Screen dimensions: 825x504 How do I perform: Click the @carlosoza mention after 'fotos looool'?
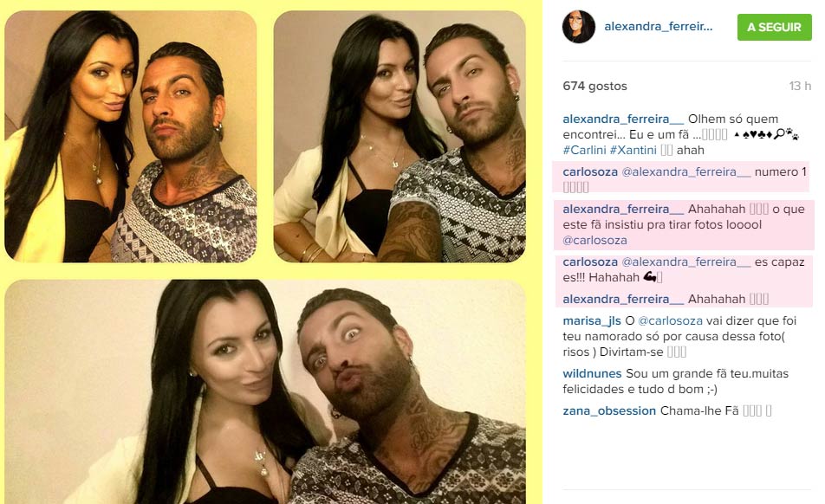(594, 240)
